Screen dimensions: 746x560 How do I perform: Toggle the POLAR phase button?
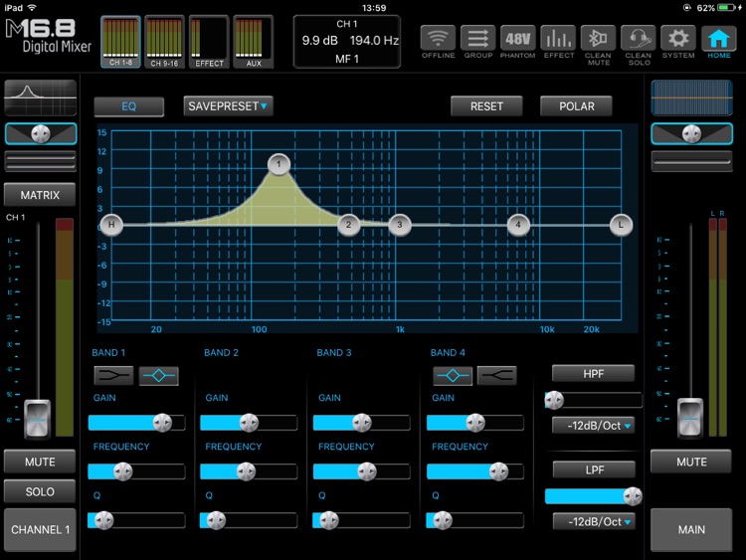tap(576, 106)
